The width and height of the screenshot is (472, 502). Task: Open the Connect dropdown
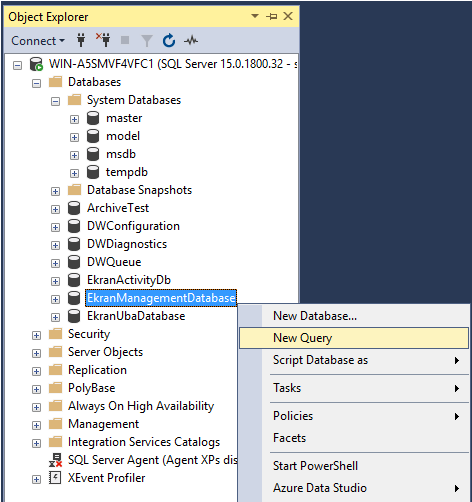click(38, 41)
